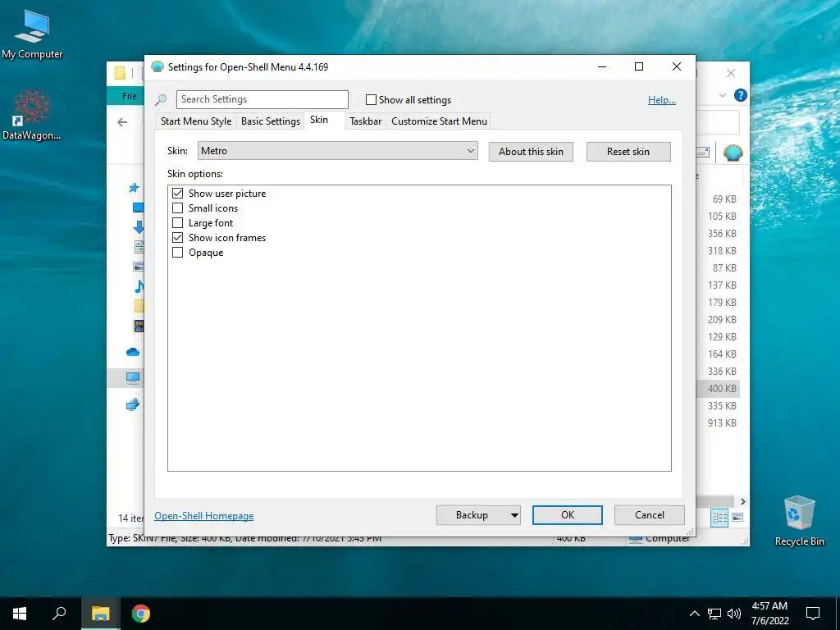Select Quick access star in Explorer sidebar
The height and width of the screenshot is (630, 840).
coord(134,188)
